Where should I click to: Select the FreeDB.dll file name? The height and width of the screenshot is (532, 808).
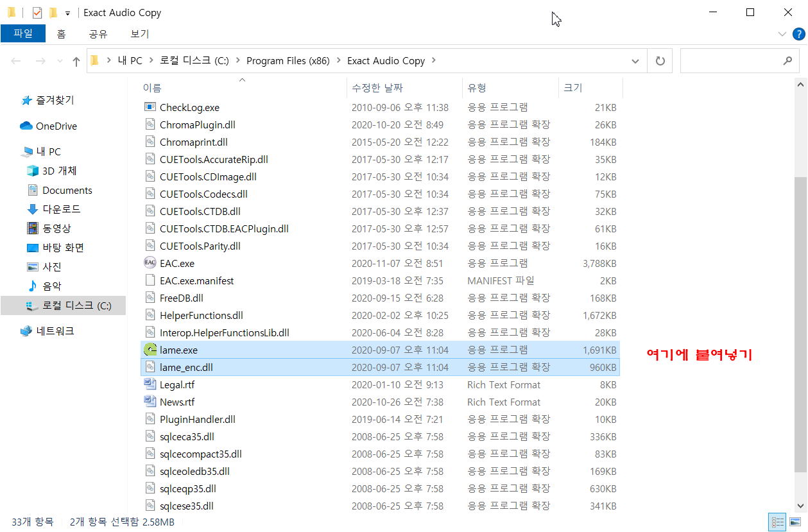tap(182, 298)
